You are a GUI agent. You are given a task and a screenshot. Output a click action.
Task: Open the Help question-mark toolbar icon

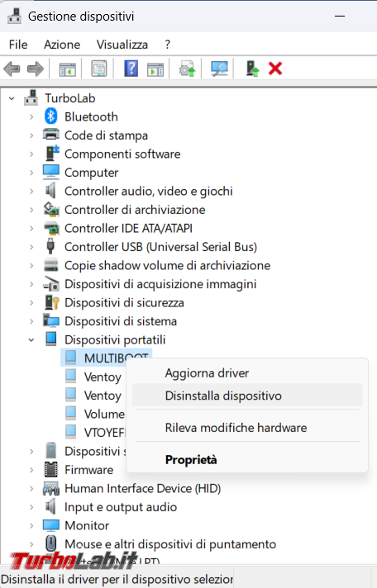click(131, 69)
